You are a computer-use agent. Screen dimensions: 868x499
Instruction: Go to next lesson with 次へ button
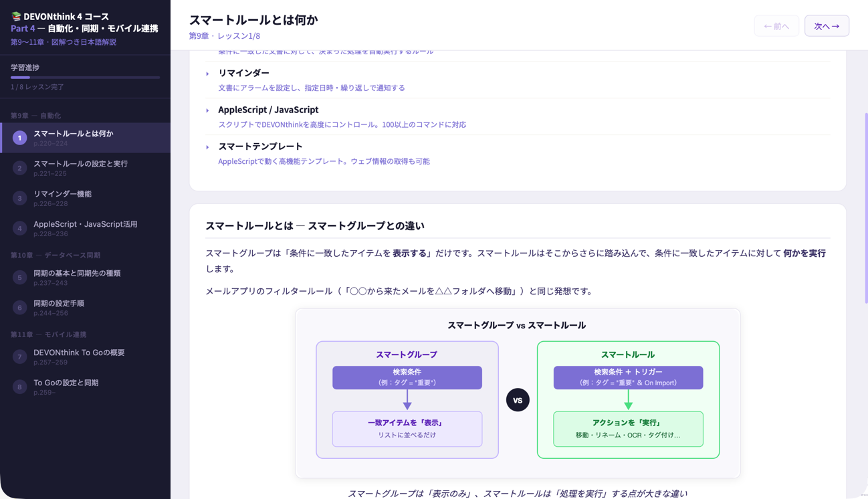coord(827,26)
